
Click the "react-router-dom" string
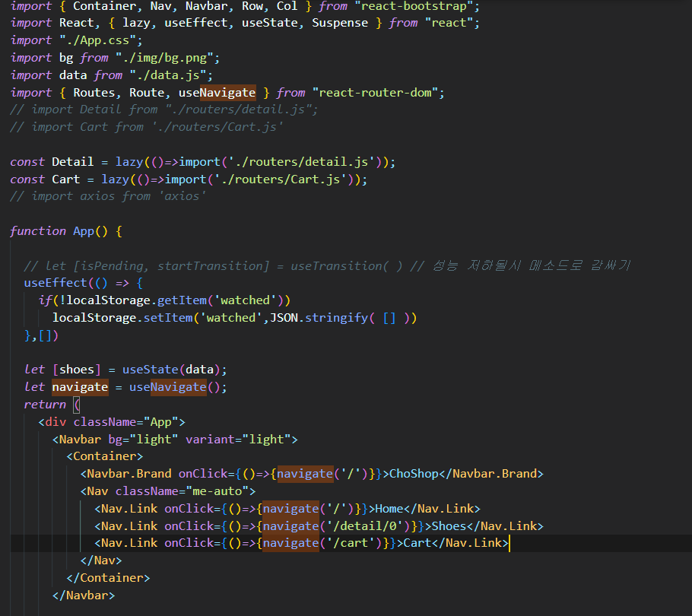(375, 93)
